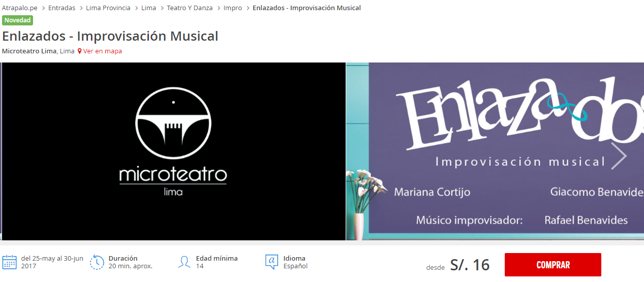Select the Lima breadcrumb link
Viewport: 644px width, 282px height.
click(148, 8)
